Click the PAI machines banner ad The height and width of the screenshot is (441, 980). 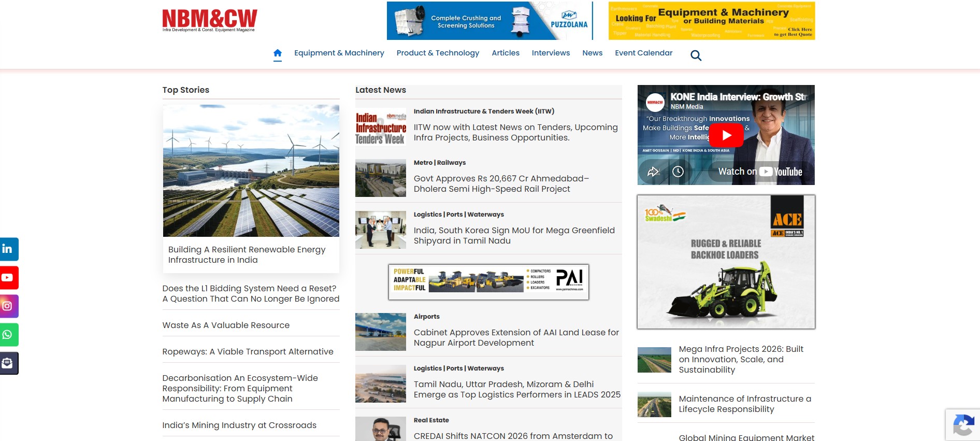(488, 282)
